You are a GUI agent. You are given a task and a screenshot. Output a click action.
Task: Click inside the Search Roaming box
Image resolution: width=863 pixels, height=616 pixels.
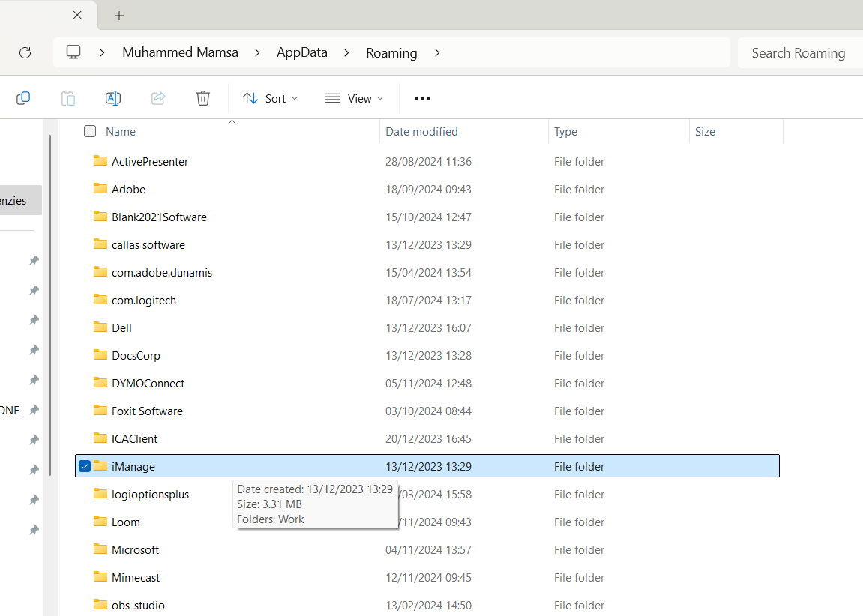click(x=799, y=52)
